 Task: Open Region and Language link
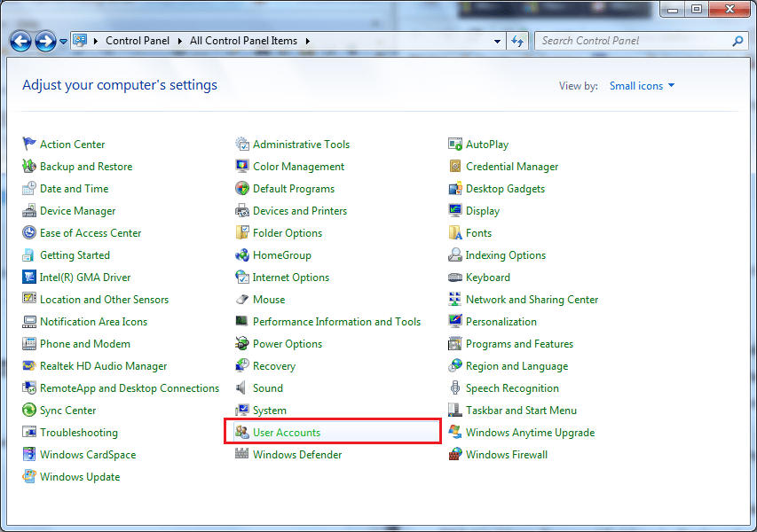[x=516, y=366]
